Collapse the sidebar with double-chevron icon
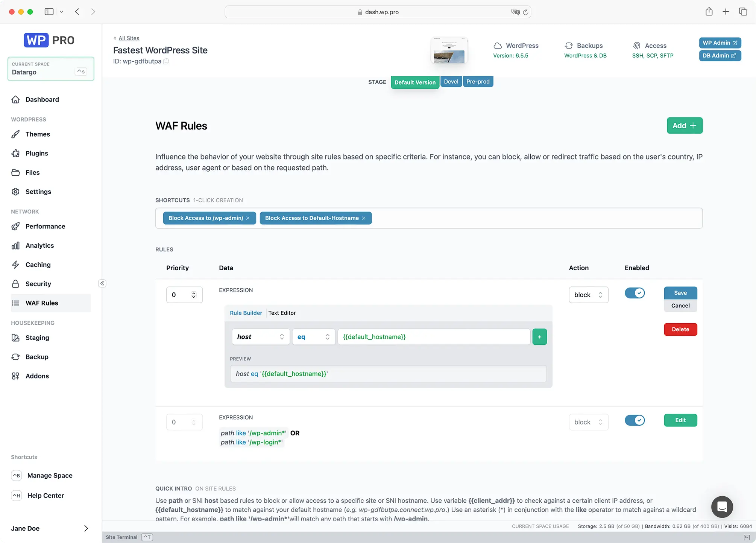The width and height of the screenshot is (756, 543). (102, 283)
